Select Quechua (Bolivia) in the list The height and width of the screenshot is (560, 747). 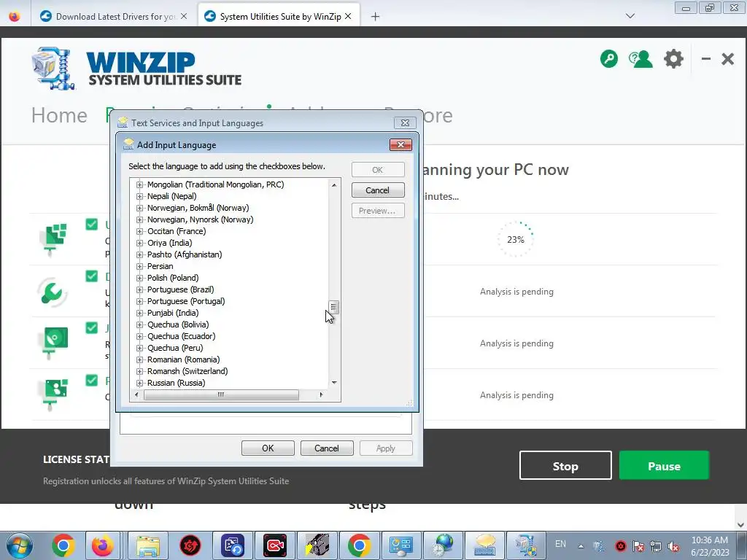click(x=178, y=324)
